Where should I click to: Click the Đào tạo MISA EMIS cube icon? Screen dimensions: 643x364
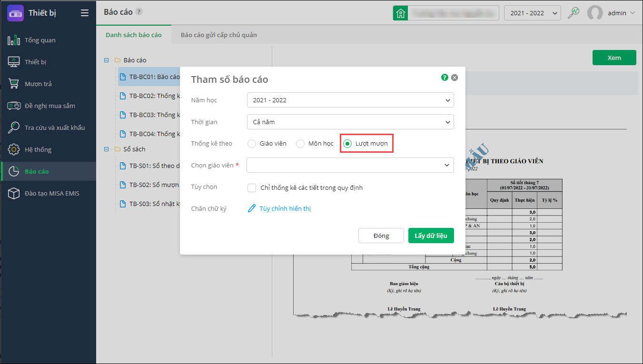pyautogui.click(x=14, y=193)
